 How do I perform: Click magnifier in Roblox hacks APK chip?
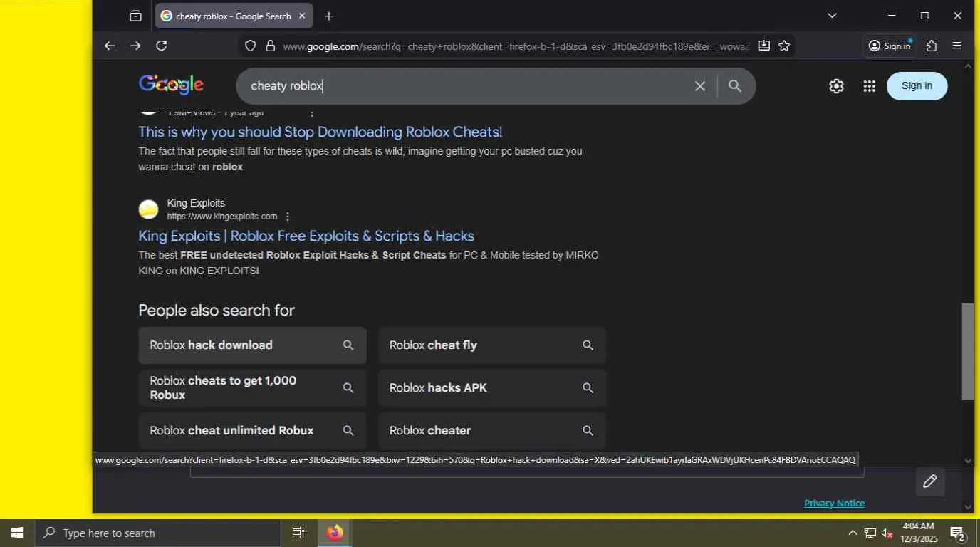pos(588,388)
